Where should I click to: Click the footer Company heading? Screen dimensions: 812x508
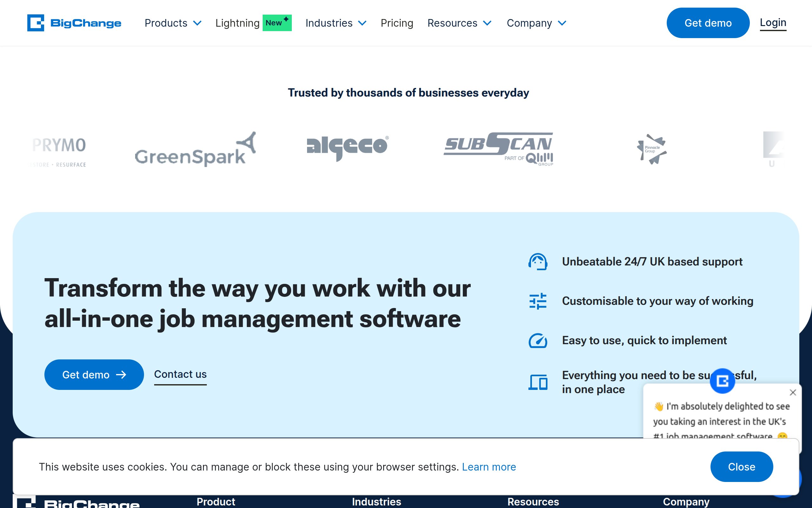686,502
